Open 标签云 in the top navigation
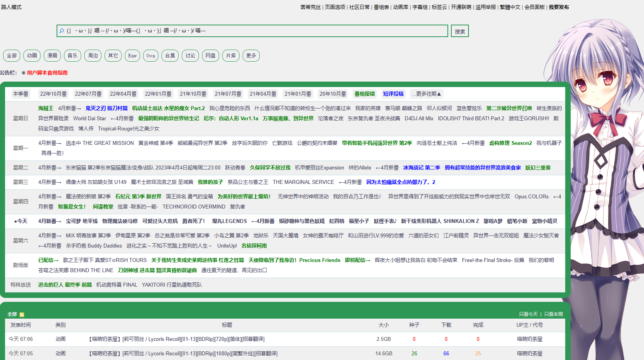 [440, 7]
